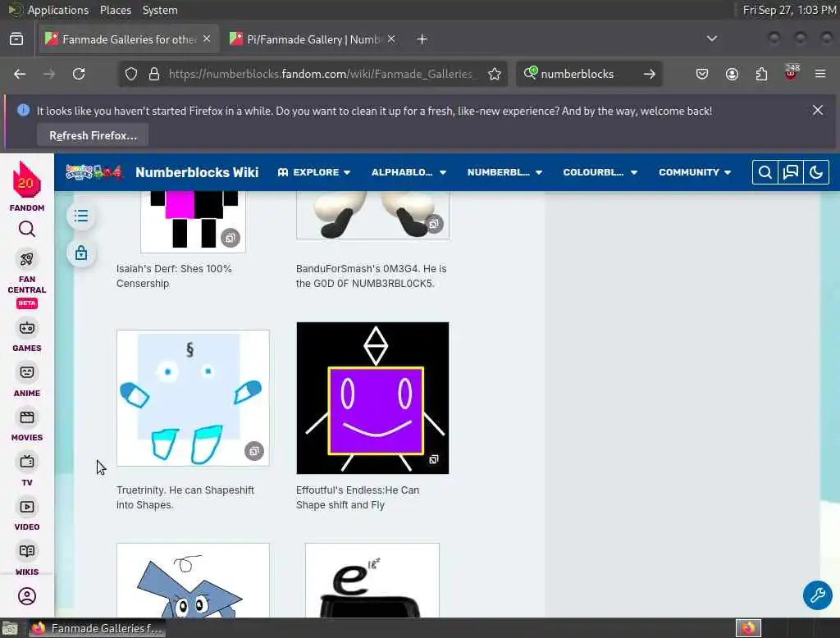Click the site padlock security icon
The width and height of the screenshot is (840, 638).
click(x=154, y=74)
